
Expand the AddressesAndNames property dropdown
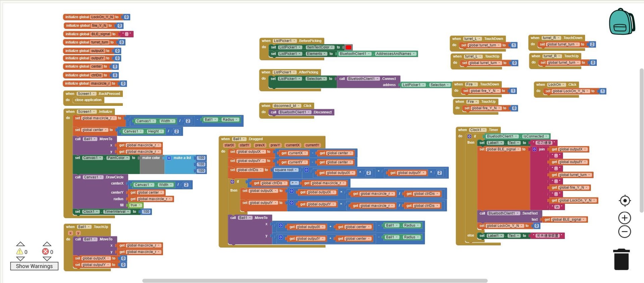[x=414, y=54]
